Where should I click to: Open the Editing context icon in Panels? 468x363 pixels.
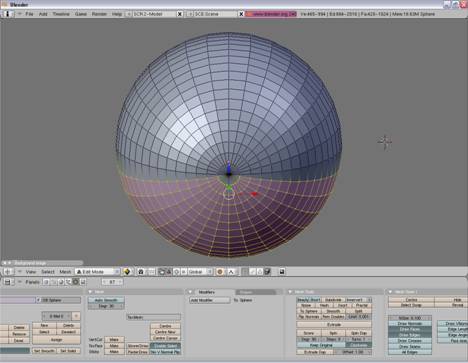[75, 282]
